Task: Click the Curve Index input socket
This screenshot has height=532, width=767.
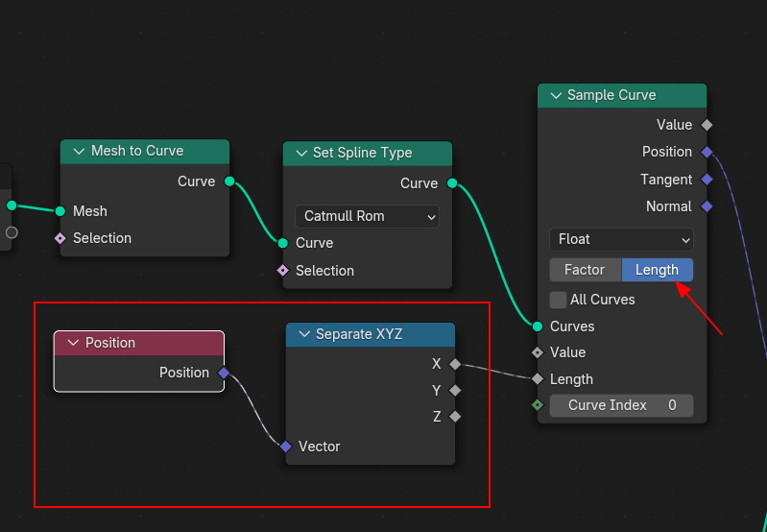Action: click(x=538, y=405)
